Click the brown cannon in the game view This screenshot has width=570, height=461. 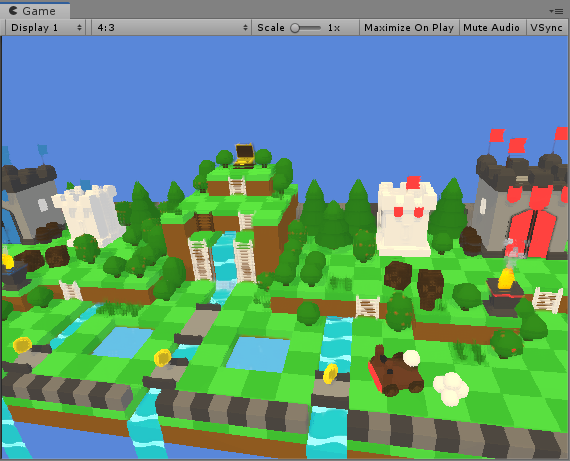coord(395,370)
